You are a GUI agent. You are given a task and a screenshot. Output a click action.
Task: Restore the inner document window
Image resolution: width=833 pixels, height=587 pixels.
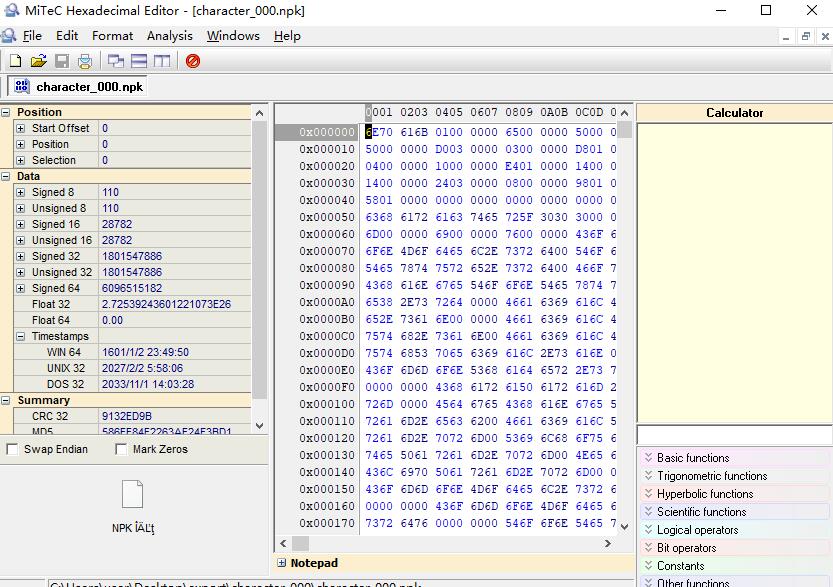[806, 37]
